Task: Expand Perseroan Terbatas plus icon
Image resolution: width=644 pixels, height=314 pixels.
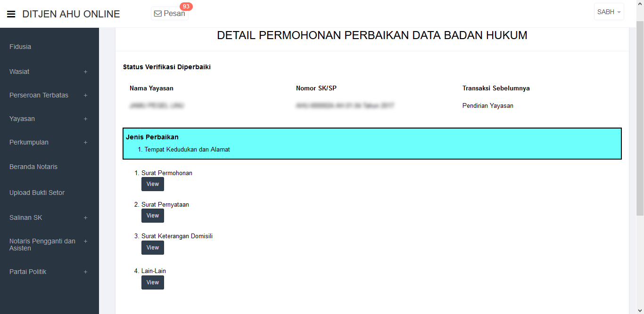Action: [85, 96]
